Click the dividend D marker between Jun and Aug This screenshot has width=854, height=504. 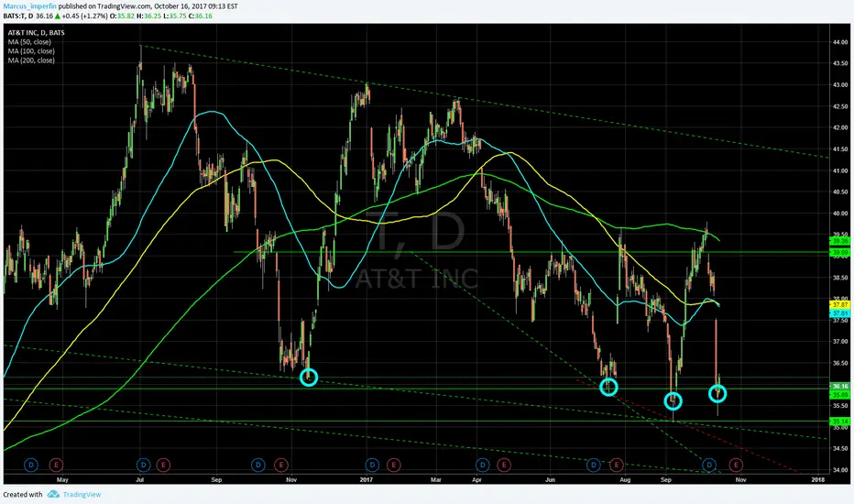tap(593, 465)
